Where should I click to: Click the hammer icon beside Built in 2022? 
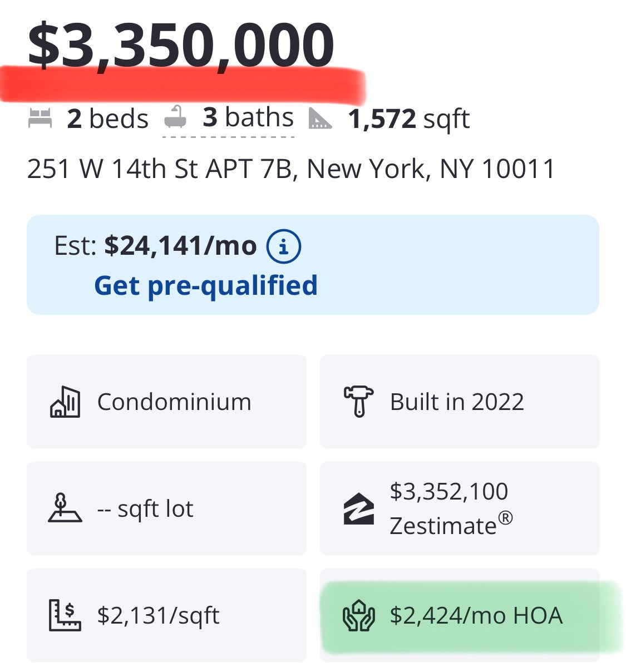[359, 402]
